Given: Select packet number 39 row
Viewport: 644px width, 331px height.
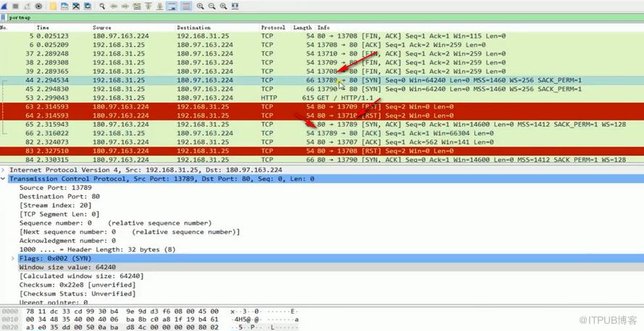Looking at the screenshot, I should (x=322, y=71).
